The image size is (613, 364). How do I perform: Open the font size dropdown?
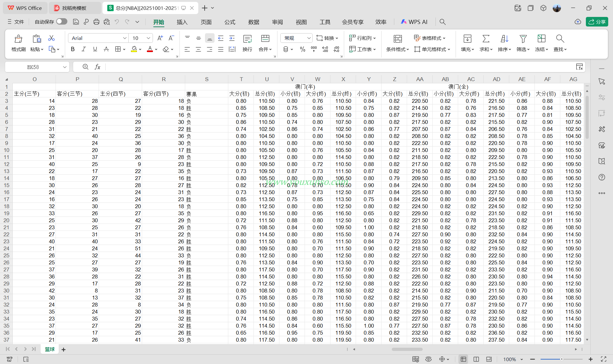coord(148,38)
